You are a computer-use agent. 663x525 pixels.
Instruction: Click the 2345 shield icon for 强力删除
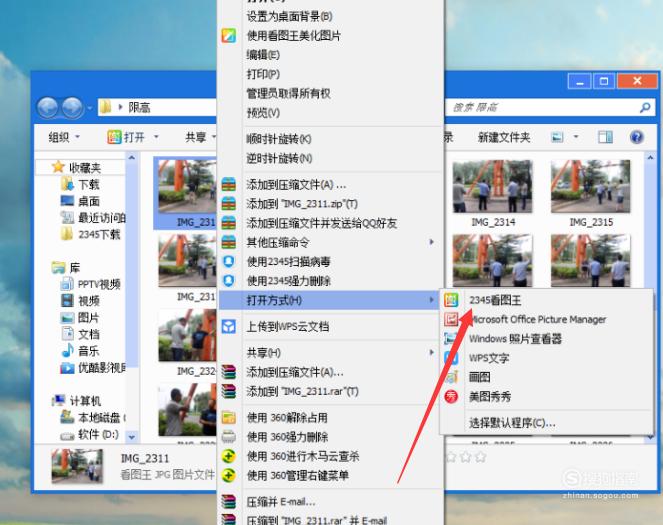[229, 281]
